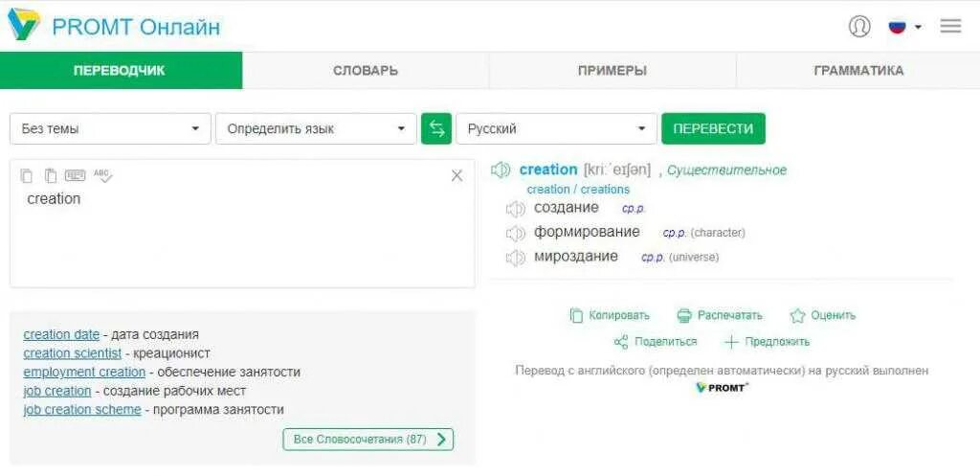The width and height of the screenshot is (980, 476).
Task: Click the paste clipboard icon in input box
Action: point(51,176)
